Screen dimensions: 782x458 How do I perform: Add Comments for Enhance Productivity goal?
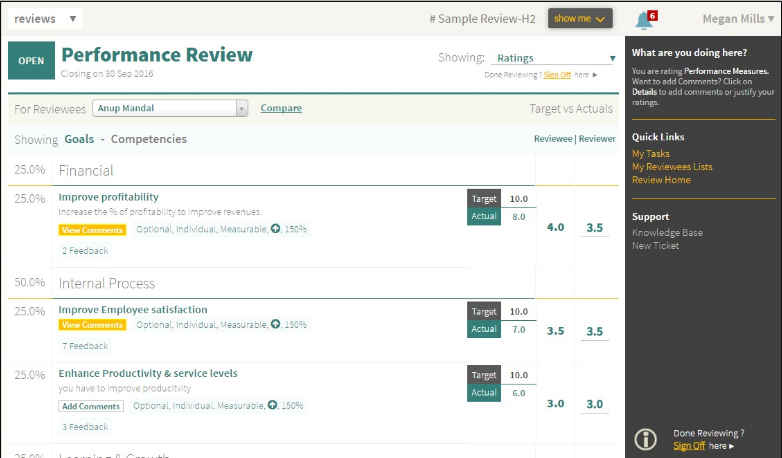point(91,406)
